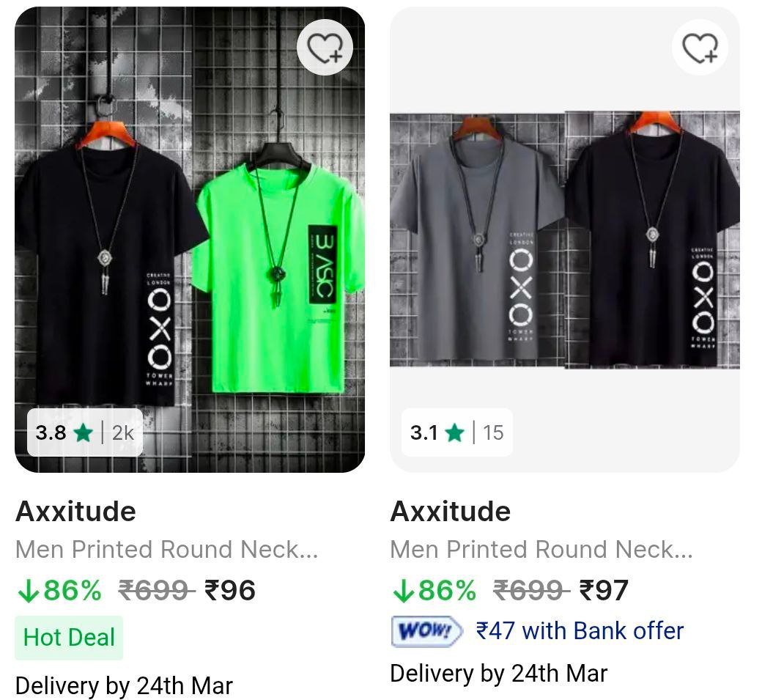The height and width of the screenshot is (700, 773).
Task: Select the ₹96 price of first product
Action: (229, 590)
